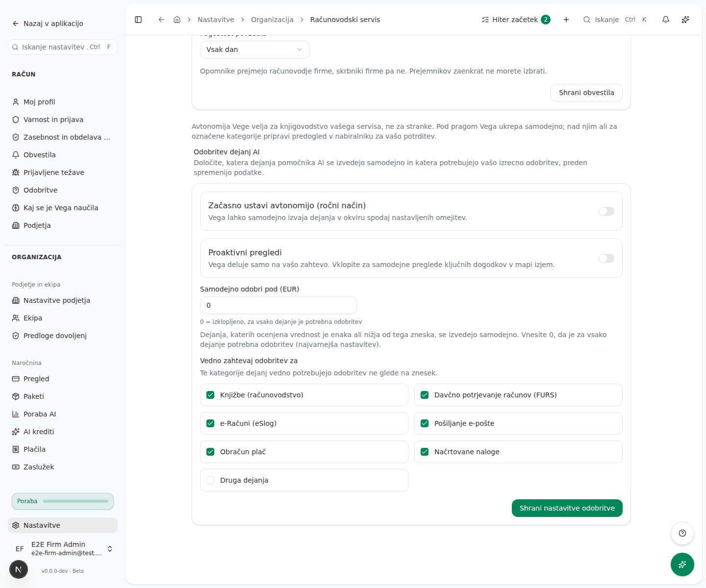
Task: Click the help question mark button
Action: click(x=682, y=533)
